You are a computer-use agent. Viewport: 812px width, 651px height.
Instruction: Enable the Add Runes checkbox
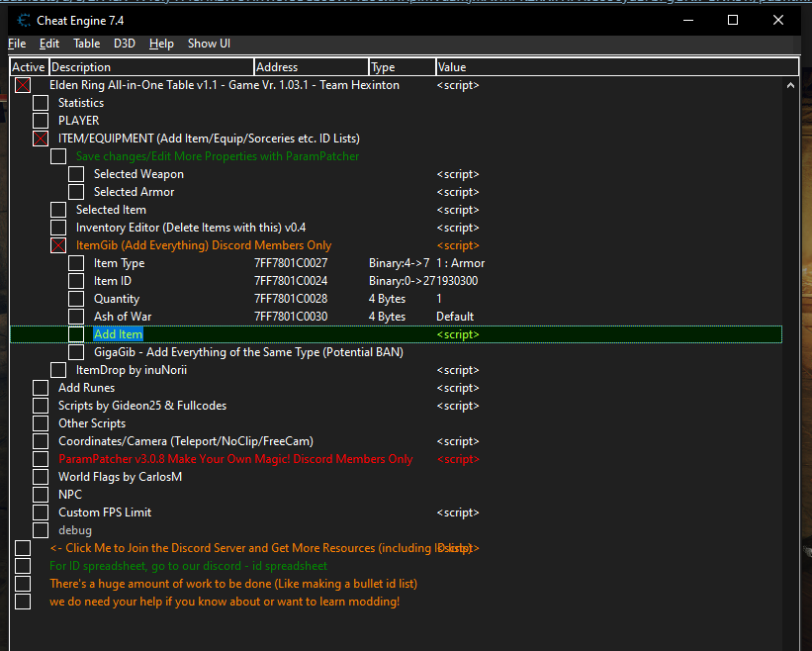pyautogui.click(x=41, y=388)
